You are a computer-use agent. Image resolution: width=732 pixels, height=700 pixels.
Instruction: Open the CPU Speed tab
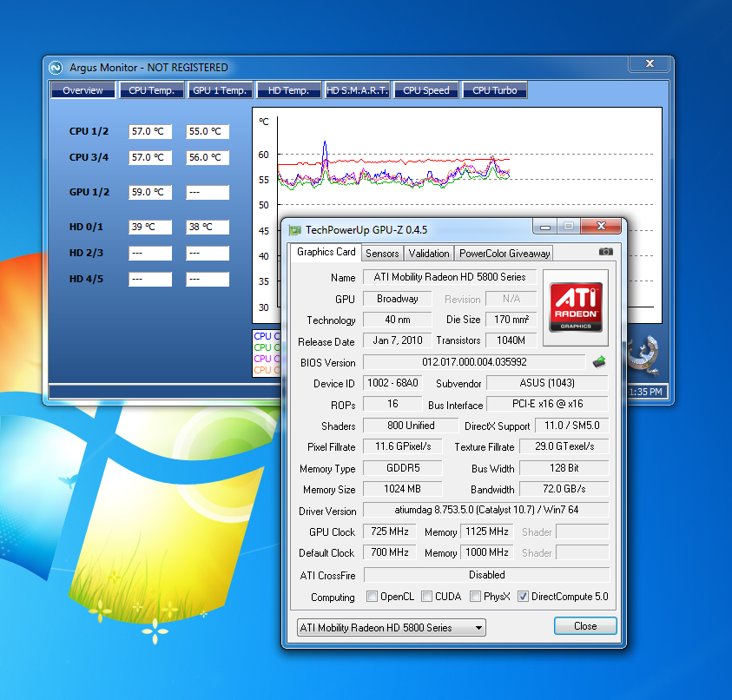click(425, 90)
